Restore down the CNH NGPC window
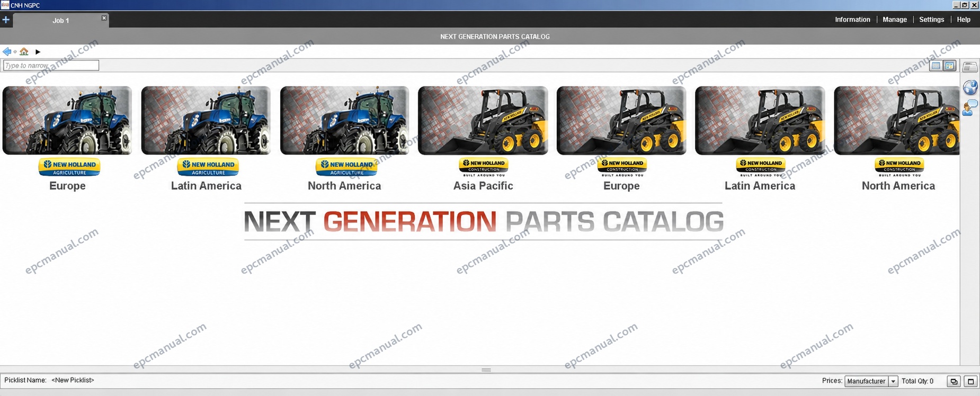Image resolution: width=980 pixels, height=396 pixels. tap(965, 5)
